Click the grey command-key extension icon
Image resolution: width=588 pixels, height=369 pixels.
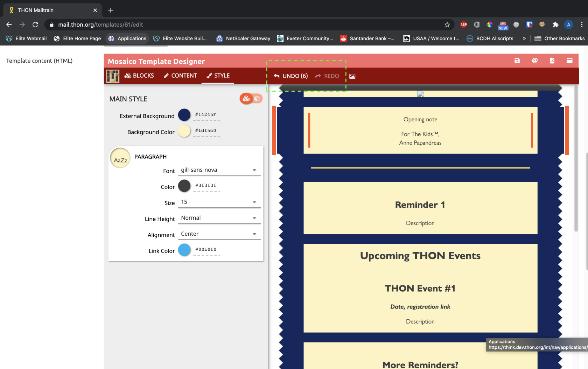coord(516,24)
